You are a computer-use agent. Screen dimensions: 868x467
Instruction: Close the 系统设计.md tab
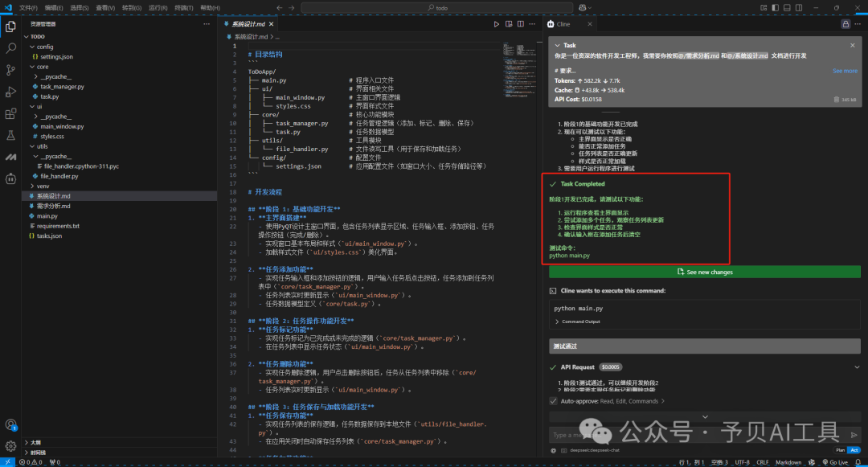pyautogui.click(x=272, y=24)
